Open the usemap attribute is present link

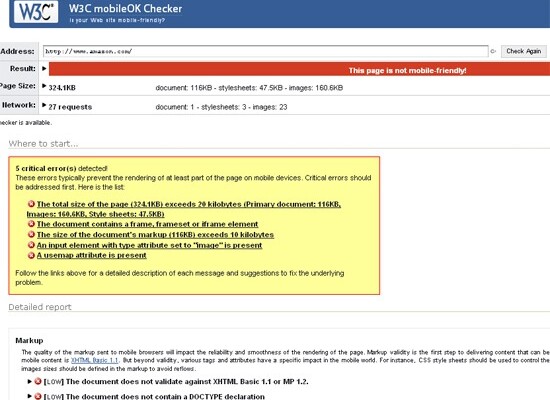tap(92, 255)
